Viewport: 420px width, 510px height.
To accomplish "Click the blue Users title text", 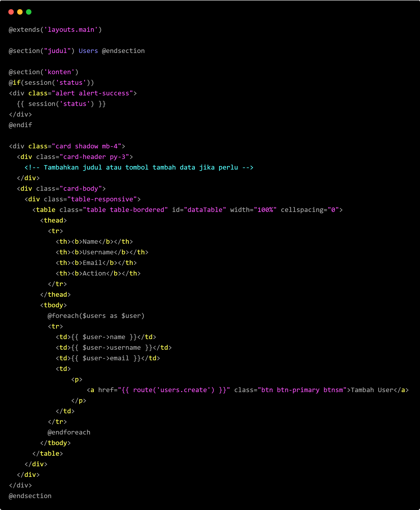I will 88,51.
